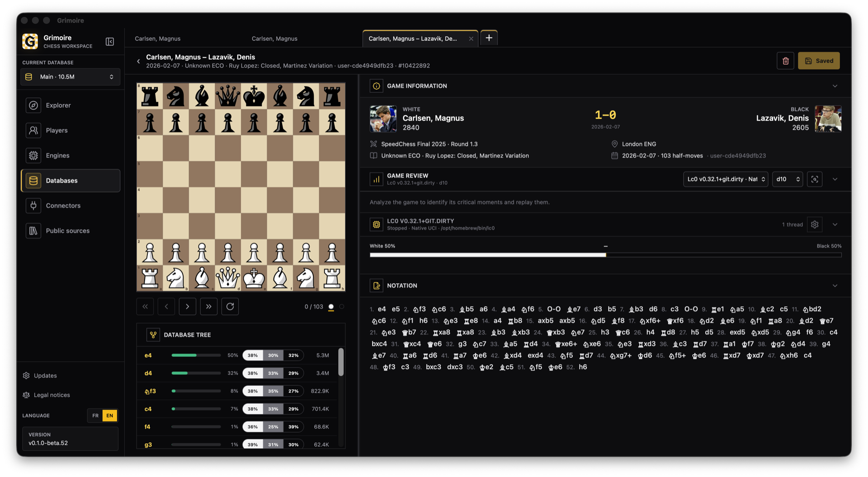The image size is (868, 477).
Task: Click the Saved button
Action: tap(819, 61)
